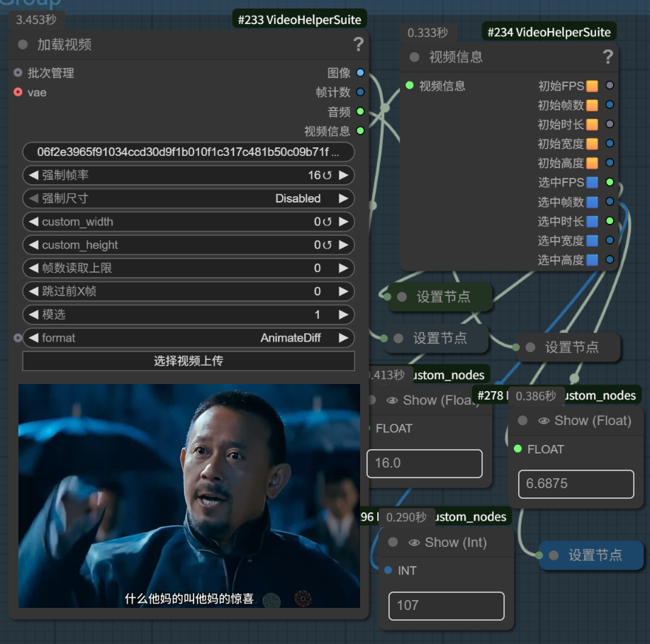Click the 批次管理 input socket
Screen dimensions: 650x644
pyautogui.click(x=18, y=73)
